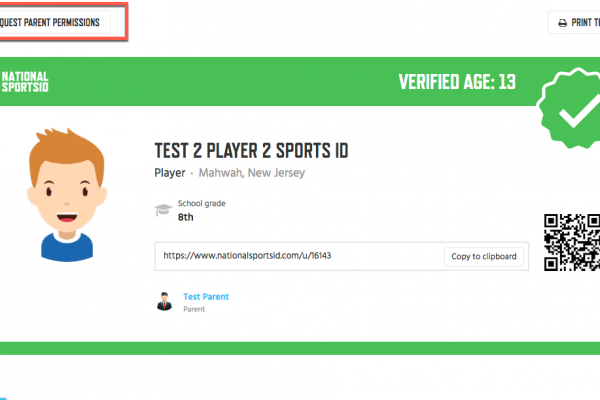
Task: Click the 8th school grade value
Action: tap(186, 217)
